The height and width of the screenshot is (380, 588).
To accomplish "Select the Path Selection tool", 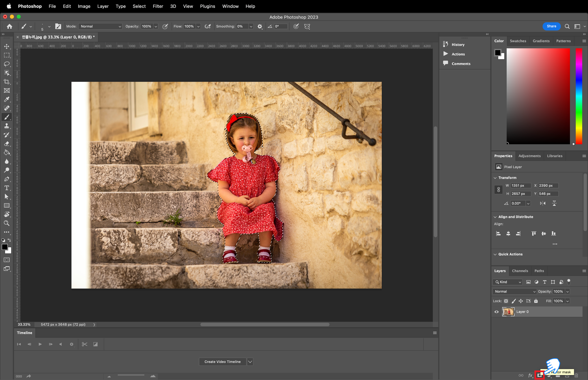I will [7, 197].
